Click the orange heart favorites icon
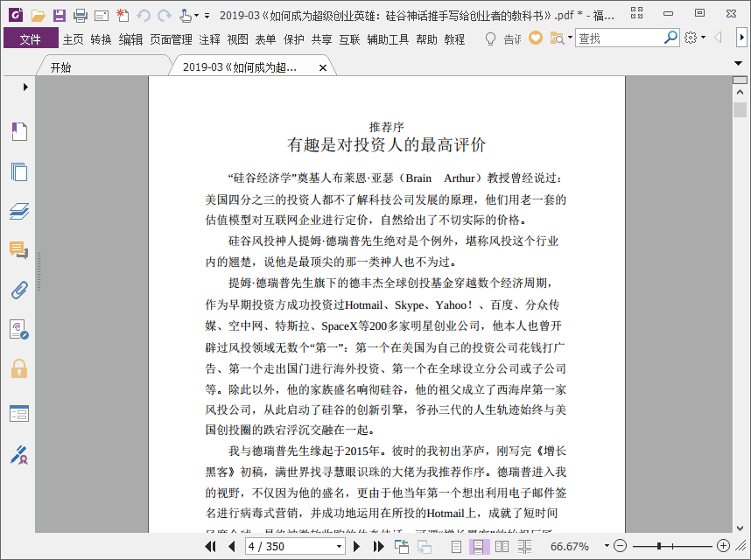 536,38
